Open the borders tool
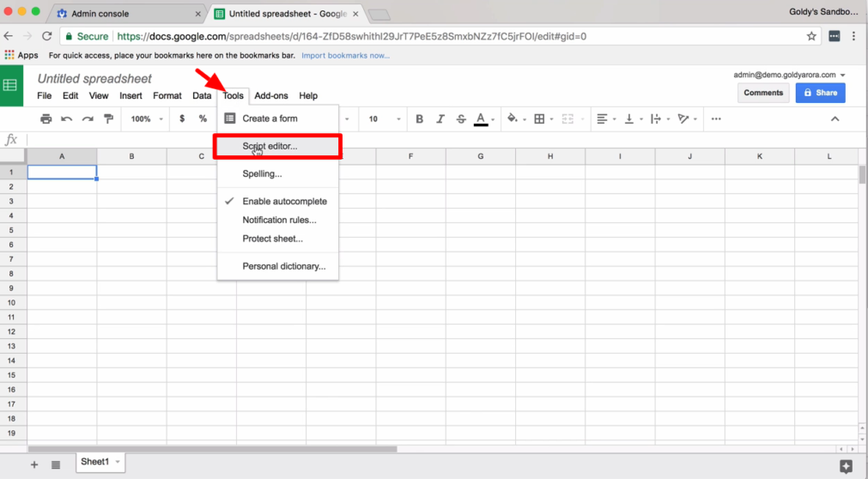 point(539,118)
